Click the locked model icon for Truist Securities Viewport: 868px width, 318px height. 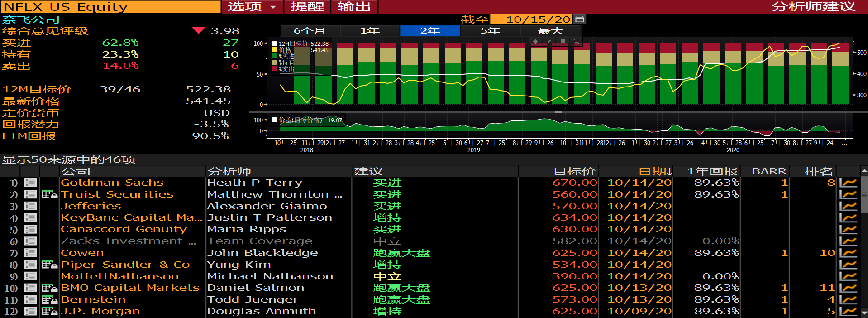50,194
